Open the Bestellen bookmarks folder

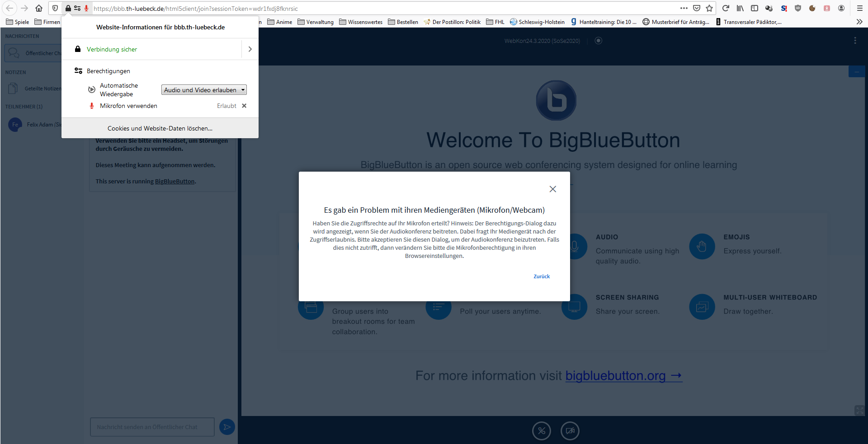pyautogui.click(x=403, y=22)
